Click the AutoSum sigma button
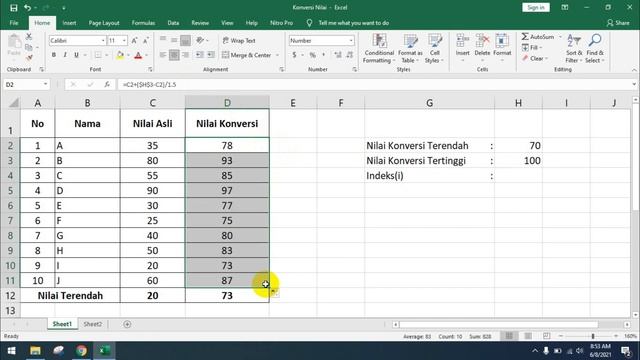This screenshot has height=360, width=640. pyautogui.click(x=538, y=37)
